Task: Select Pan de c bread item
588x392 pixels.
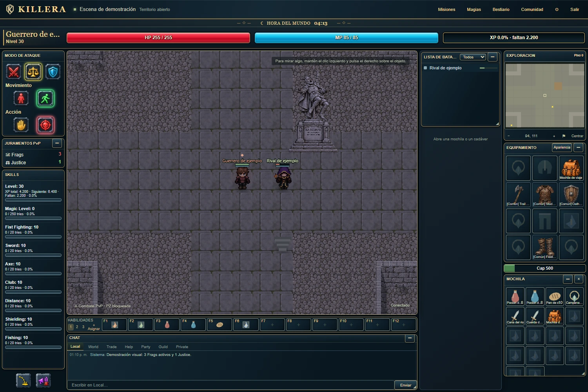Action: click(554, 296)
